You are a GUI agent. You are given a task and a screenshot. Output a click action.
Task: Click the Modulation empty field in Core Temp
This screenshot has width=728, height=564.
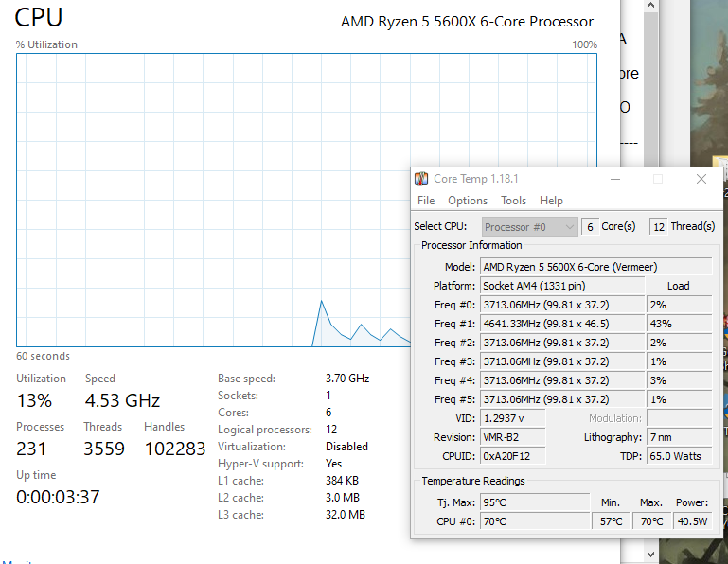pyautogui.click(x=680, y=418)
